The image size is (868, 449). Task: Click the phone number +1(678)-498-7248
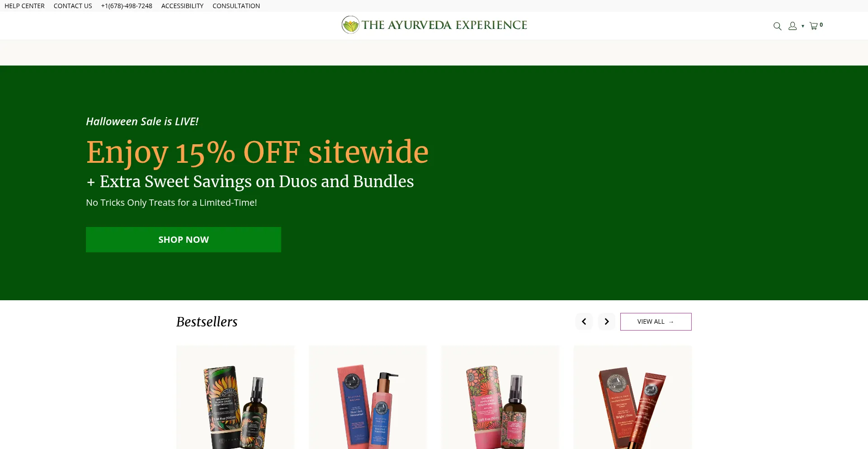[x=127, y=6]
